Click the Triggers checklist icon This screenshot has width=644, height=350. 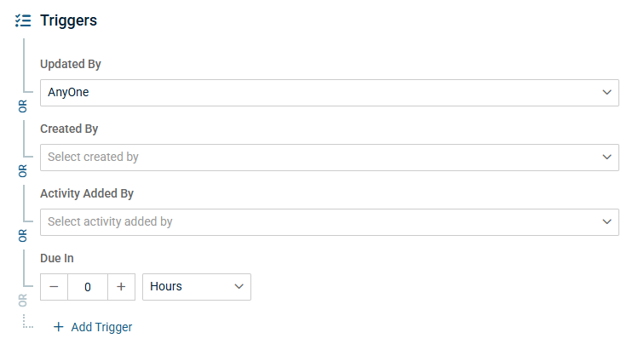(23, 20)
